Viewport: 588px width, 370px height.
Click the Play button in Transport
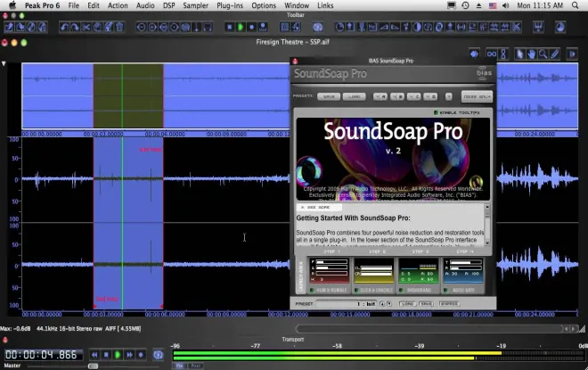[x=118, y=355]
